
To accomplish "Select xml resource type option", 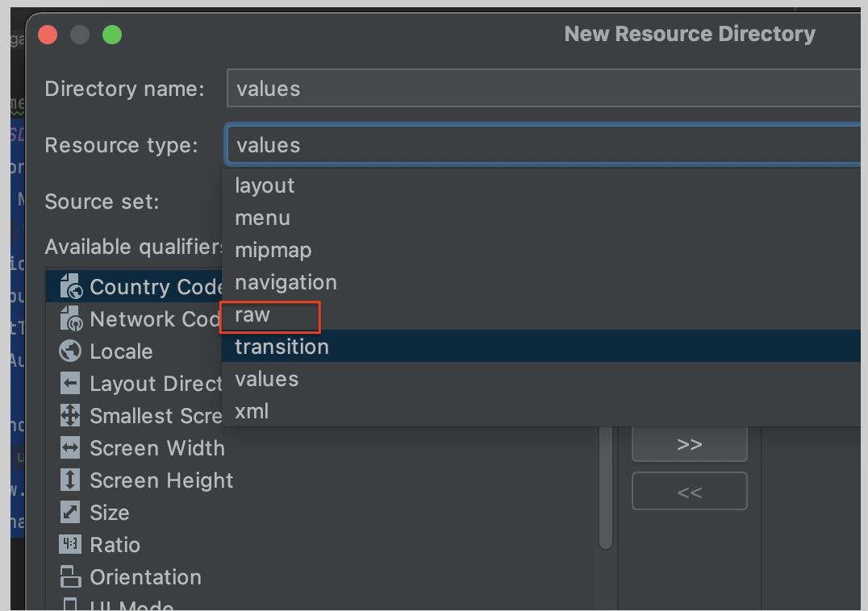I will (x=540, y=411).
